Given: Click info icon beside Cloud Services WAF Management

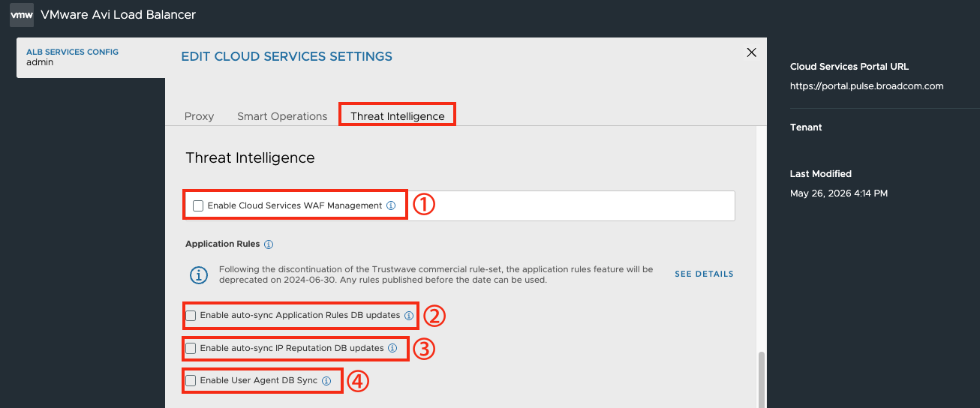Looking at the screenshot, I should tap(391, 205).
